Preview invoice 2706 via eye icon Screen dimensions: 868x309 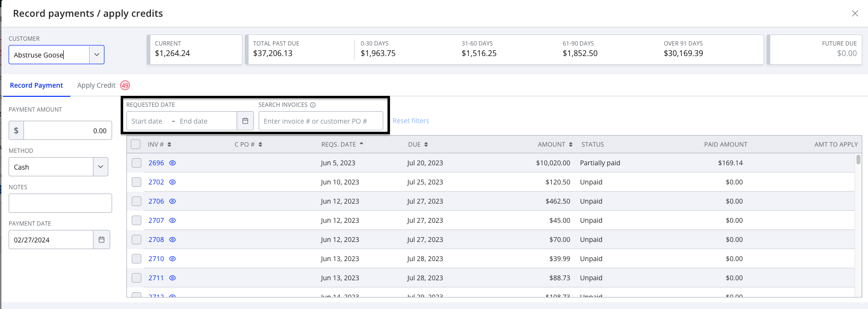coord(172,201)
